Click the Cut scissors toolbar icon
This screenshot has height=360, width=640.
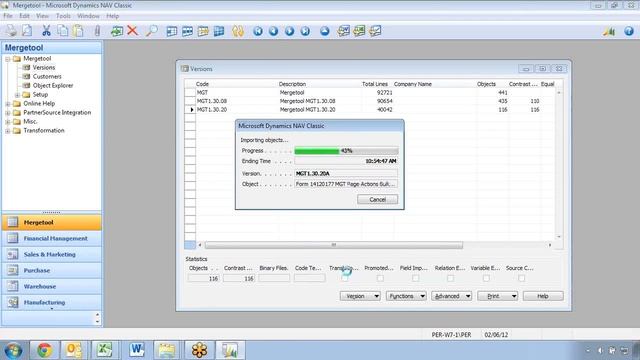pyautogui.click(x=46, y=31)
